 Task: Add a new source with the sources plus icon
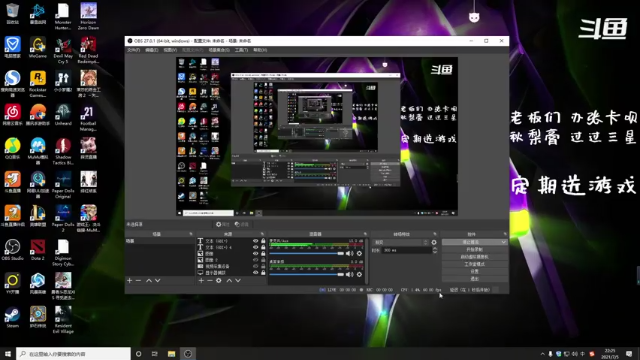click(x=201, y=280)
